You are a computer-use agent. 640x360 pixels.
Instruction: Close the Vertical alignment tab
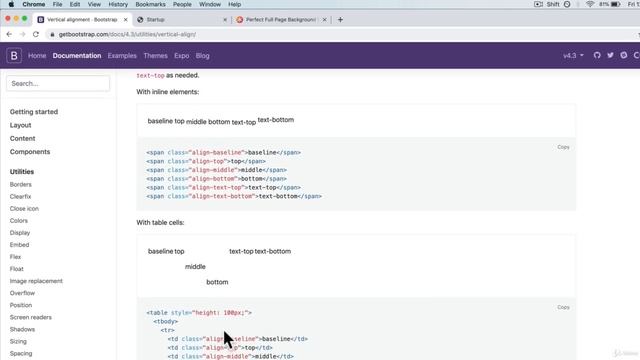(125, 20)
